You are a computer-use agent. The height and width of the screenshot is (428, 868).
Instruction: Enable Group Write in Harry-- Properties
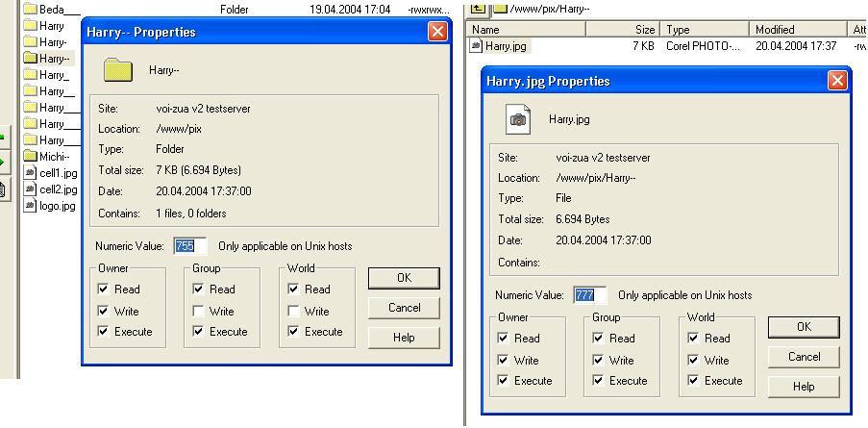[199, 312]
